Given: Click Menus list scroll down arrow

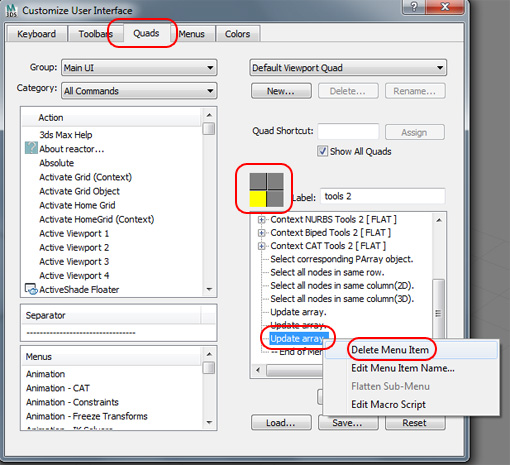Looking at the screenshot, I should pyautogui.click(x=209, y=422).
